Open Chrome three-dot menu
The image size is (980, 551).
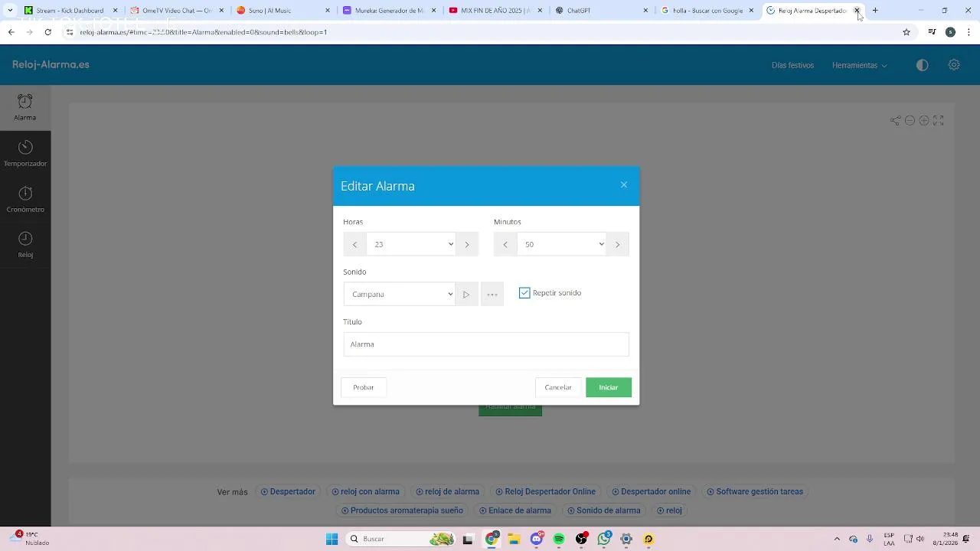(x=969, y=32)
